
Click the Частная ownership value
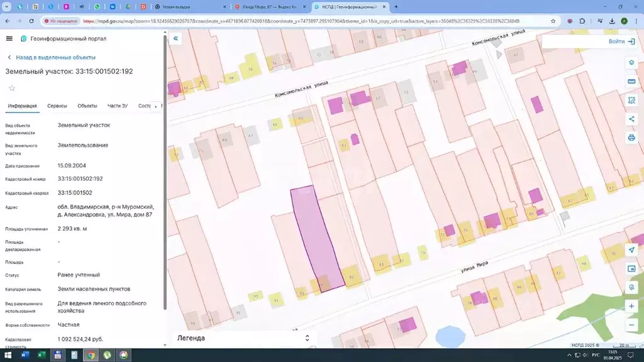(68, 325)
